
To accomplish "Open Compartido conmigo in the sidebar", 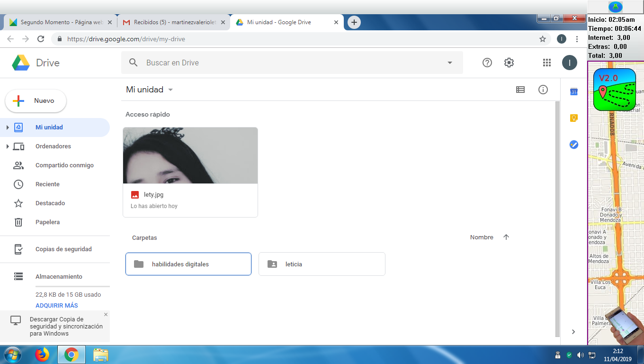I will pos(64,165).
